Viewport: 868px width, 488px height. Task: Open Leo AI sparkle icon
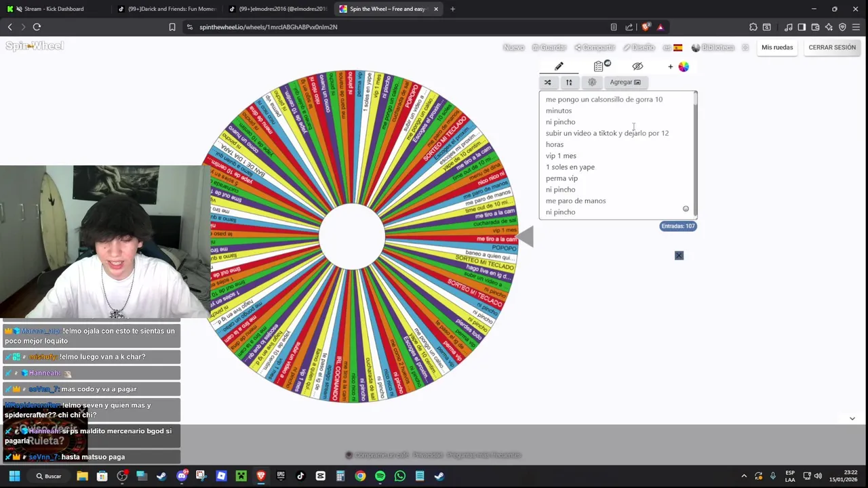(829, 27)
